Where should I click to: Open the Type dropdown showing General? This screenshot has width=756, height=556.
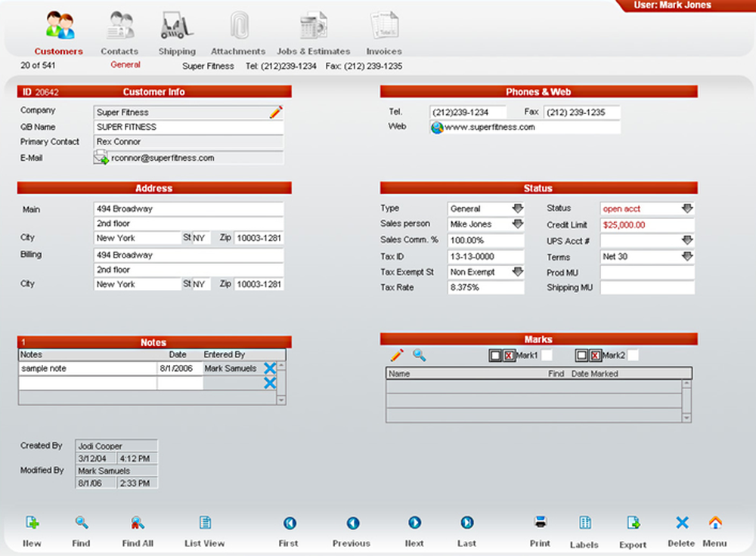(x=517, y=208)
